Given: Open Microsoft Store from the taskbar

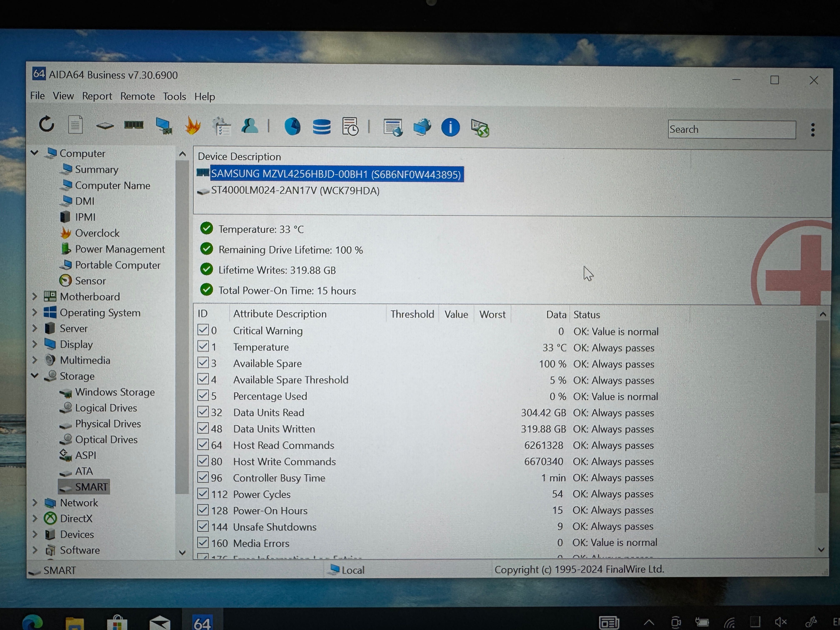Looking at the screenshot, I should pyautogui.click(x=117, y=623).
